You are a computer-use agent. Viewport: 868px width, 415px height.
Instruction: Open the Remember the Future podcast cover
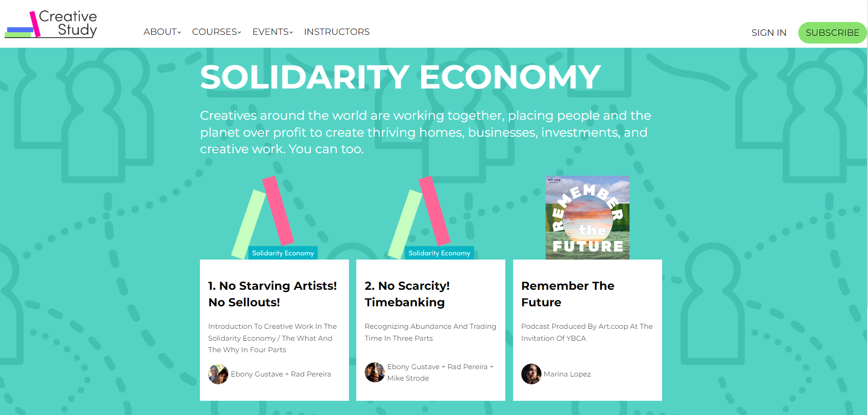click(587, 217)
